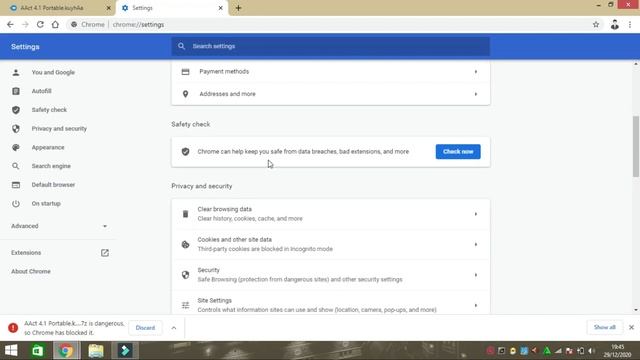This screenshot has height=360, width=640.
Task: Expand the Security row arrow
Action: click(x=476, y=275)
